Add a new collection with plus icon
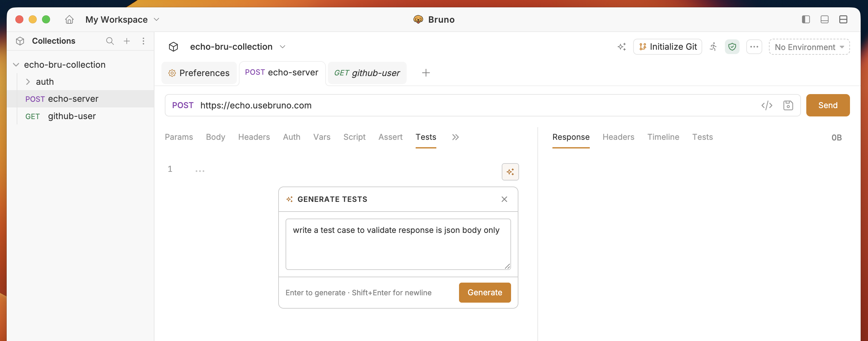The height and width of the screenshot is (341, 868). tap(127, 41)
